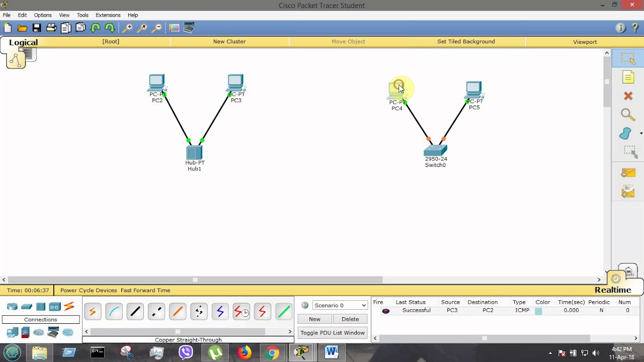
Task: Select the Copper Cross-Over dashed cable
Action: pos(156,312)
